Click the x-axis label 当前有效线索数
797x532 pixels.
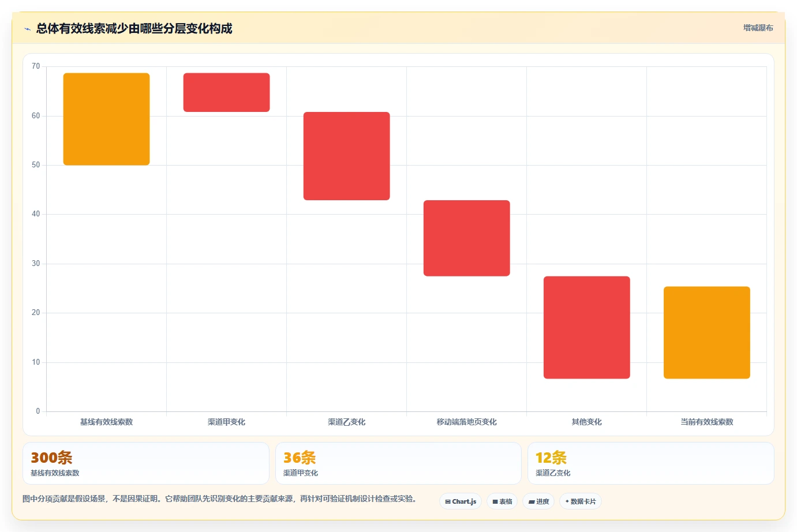(706, 422)
